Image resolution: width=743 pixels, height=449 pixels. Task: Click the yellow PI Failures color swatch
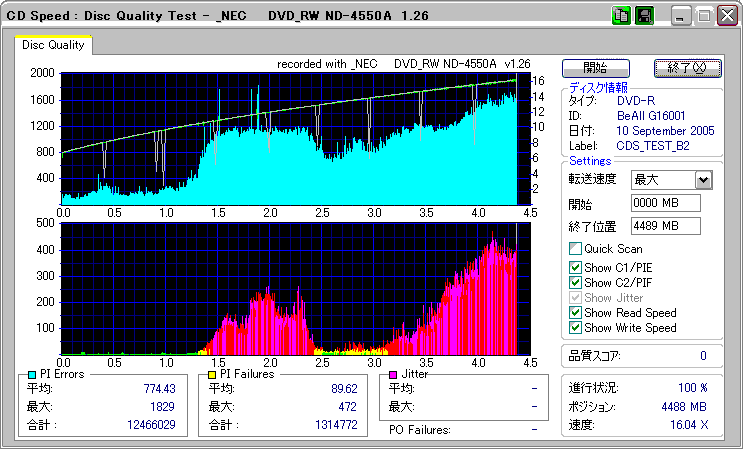click(212, 373)
